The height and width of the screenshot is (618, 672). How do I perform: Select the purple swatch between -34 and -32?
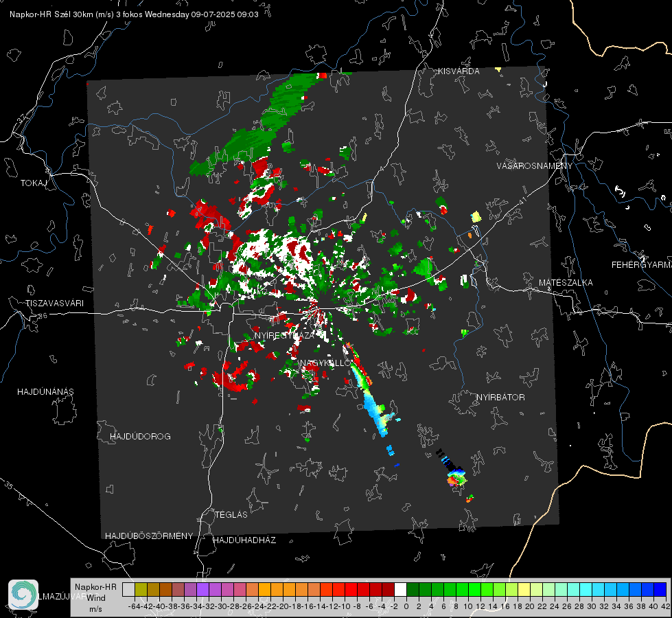[202, 589]
